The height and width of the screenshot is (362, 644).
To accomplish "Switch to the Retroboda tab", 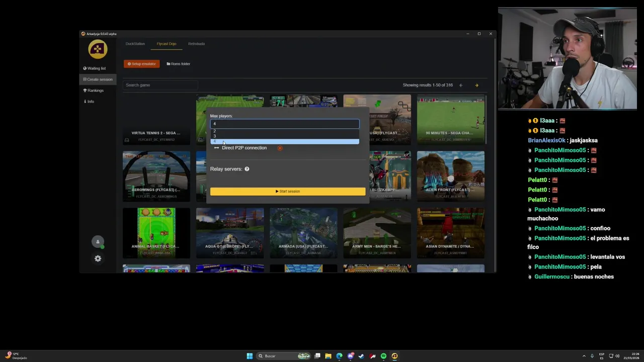I will click(196, 44).
